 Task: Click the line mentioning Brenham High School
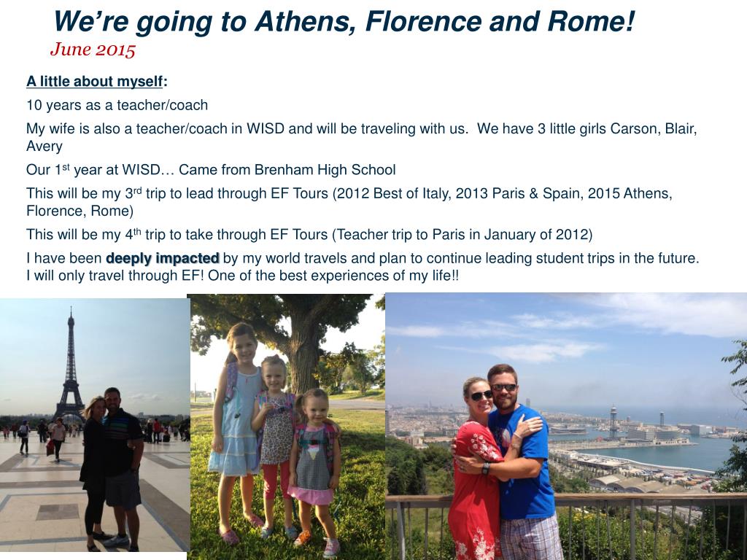[211, 169]
